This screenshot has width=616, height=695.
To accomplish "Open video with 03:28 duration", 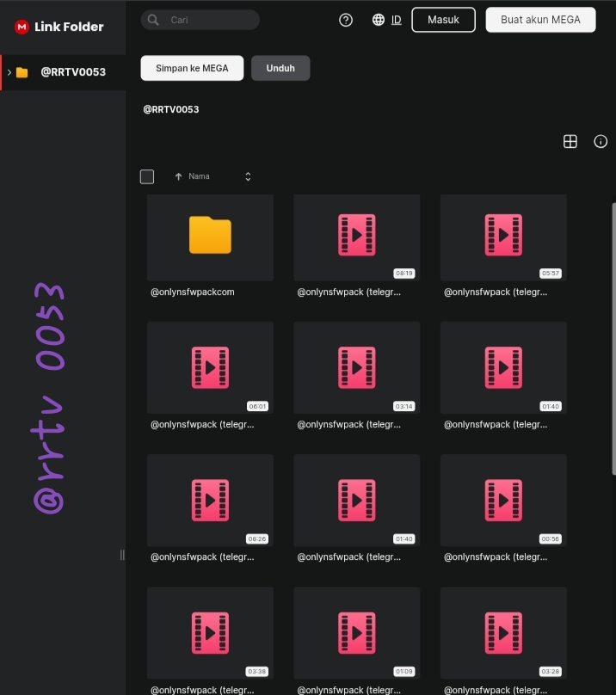I will [503, 633].
